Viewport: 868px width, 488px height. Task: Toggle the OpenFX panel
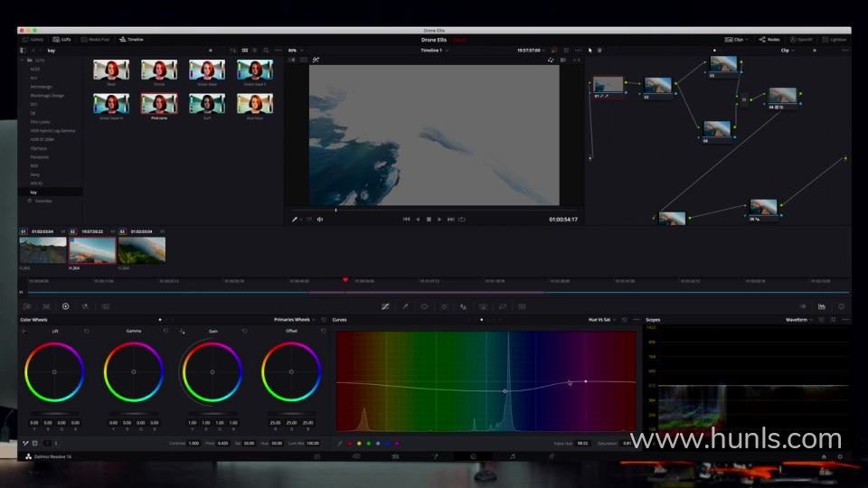pos(801,40)
